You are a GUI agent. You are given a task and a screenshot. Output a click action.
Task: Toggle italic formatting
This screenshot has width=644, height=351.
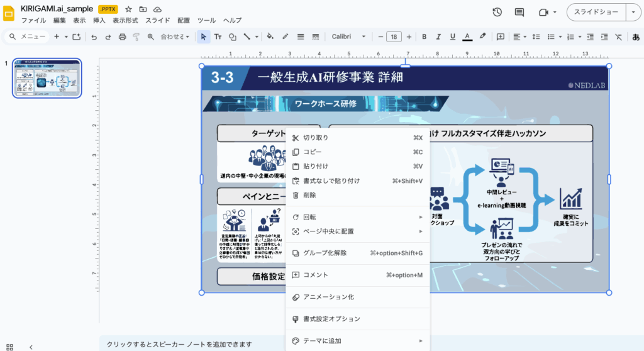coord(438,37)
